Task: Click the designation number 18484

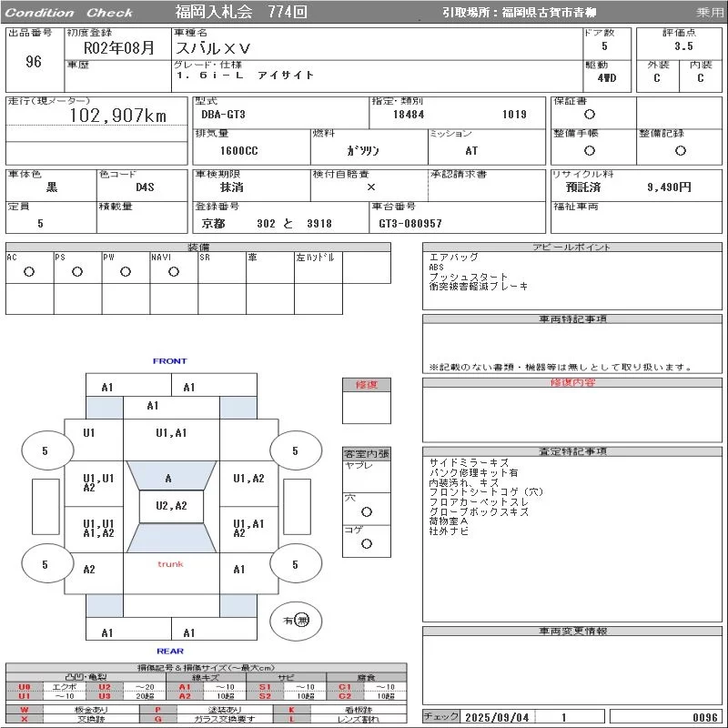Action: point(409,115)
